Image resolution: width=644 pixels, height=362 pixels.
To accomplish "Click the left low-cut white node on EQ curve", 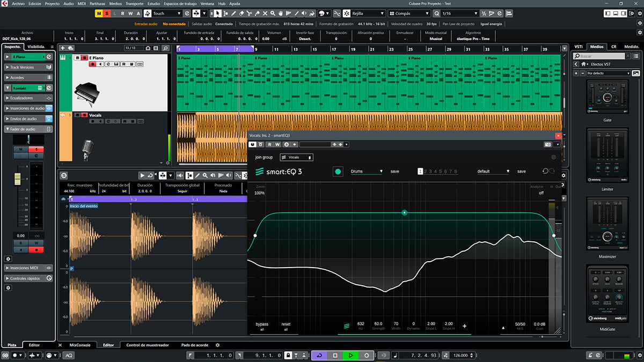I will 255,235.
